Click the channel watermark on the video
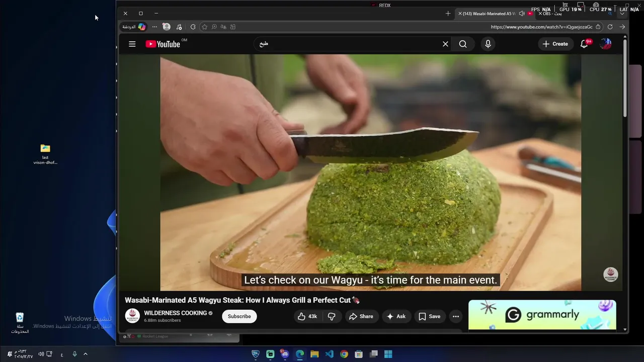This screenshot has height=362, width=644. tap(611, 275)
